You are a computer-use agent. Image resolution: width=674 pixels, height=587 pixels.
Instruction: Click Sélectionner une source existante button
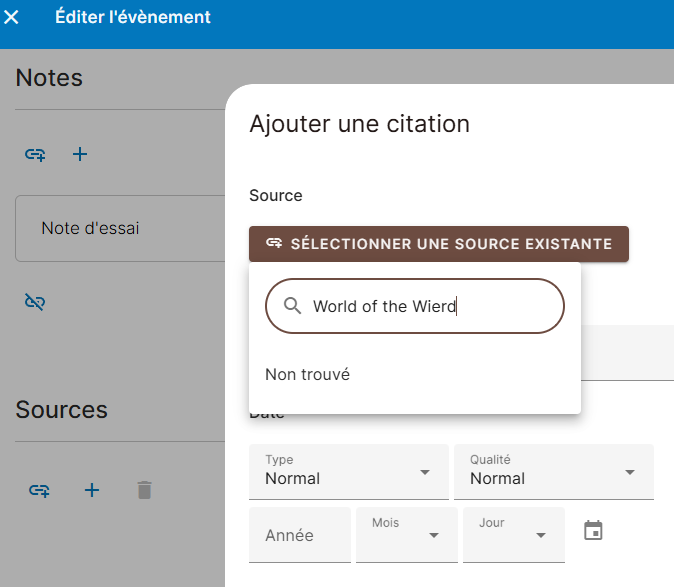tap(438, 244)
